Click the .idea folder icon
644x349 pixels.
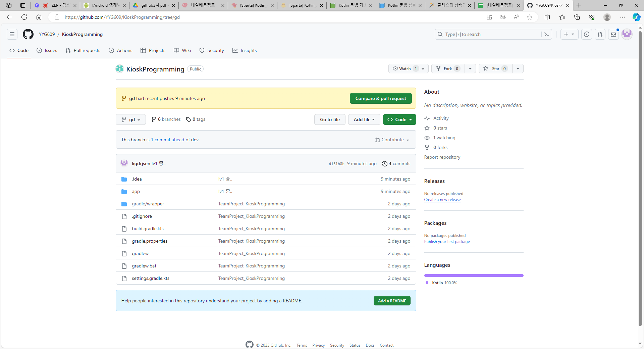pos(124,179)
